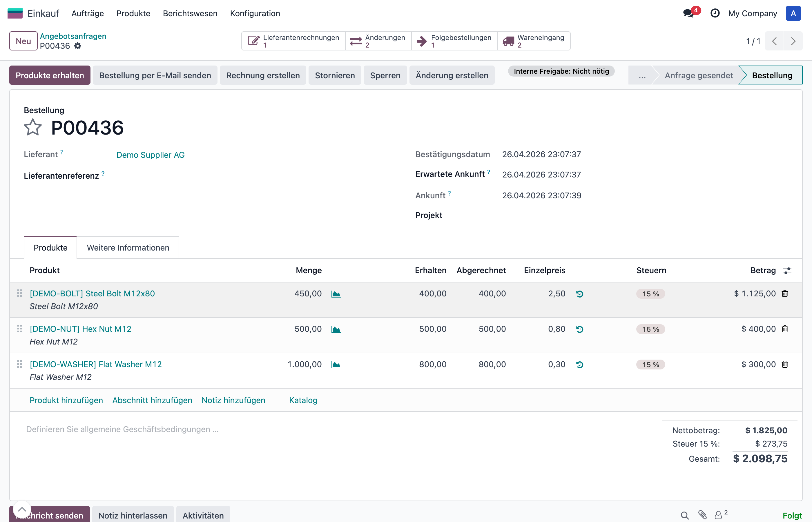Expand the collapsed status steps ellipsis
This screenshot has height=522, width=812.
pos(642,75)
